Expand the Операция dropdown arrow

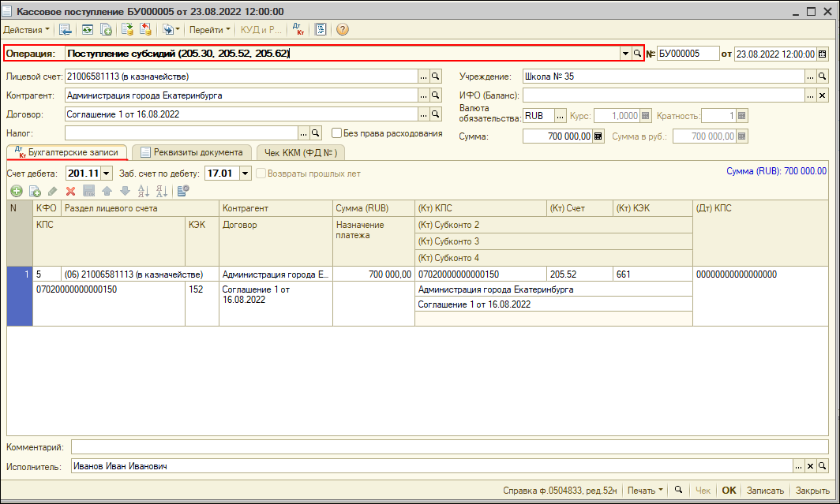coord(625,54)
